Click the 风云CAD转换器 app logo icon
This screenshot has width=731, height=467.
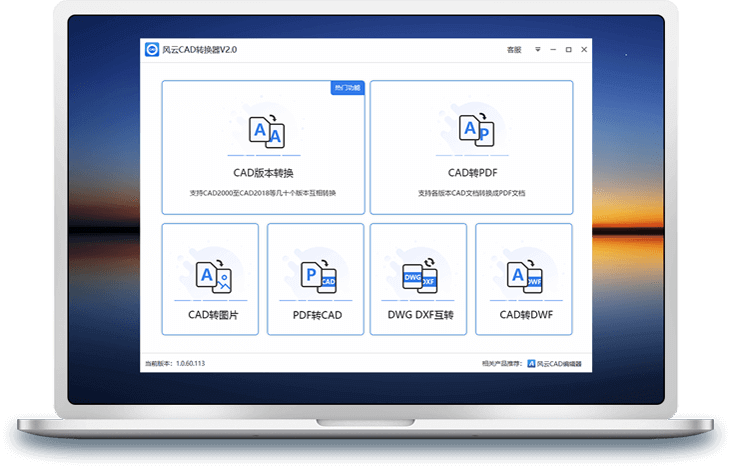click(152, 49)
